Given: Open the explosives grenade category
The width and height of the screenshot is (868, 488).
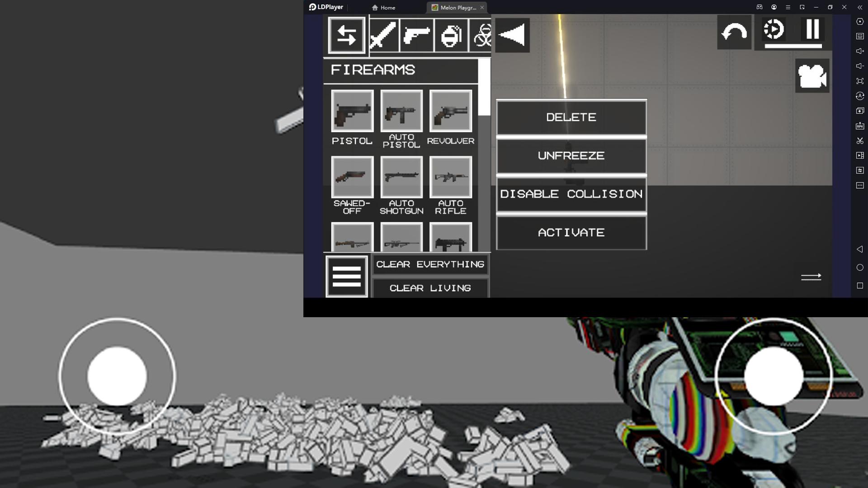Looking at the screenshot, I should click(451, 35).
